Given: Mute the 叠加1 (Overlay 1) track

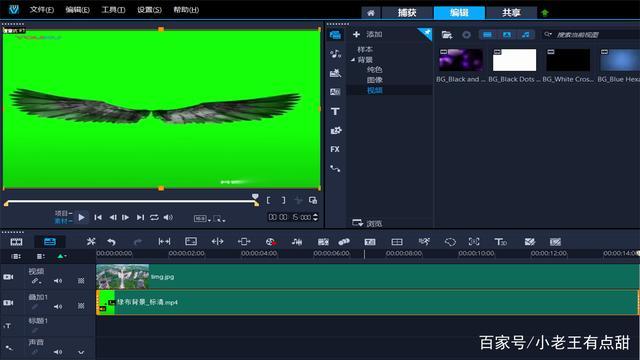Looking at the screenshot, I should [x=58, y=307].
